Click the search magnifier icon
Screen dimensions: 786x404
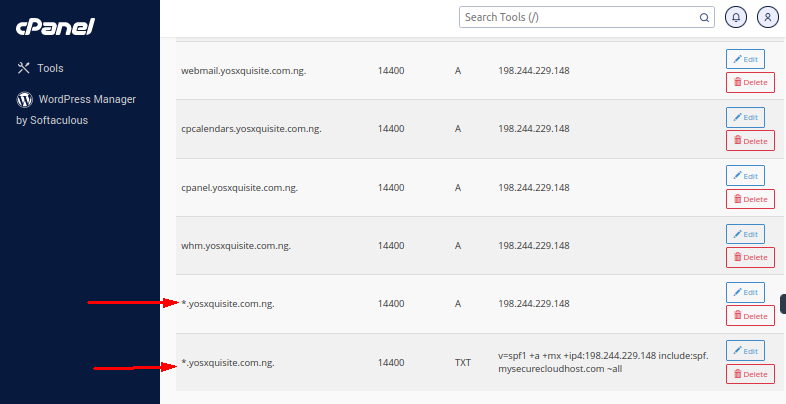click(x=704, y=18)
